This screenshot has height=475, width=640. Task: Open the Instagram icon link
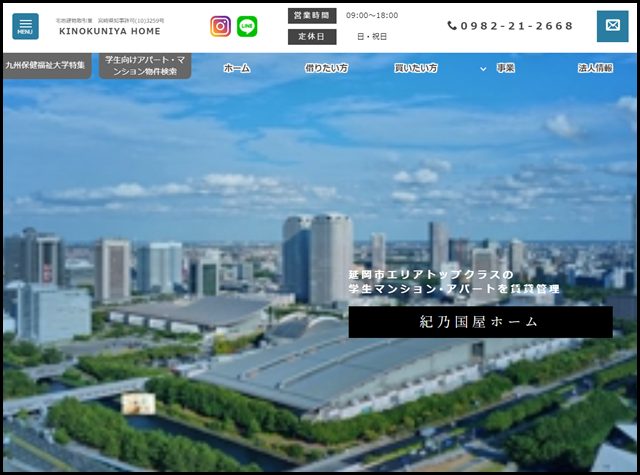coord(220,26)
